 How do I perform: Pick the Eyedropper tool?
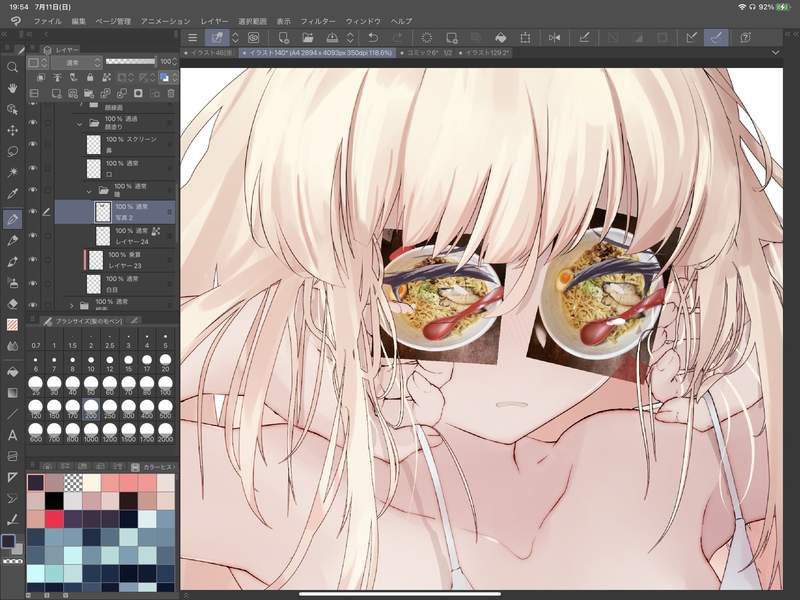tap(13, 193)
